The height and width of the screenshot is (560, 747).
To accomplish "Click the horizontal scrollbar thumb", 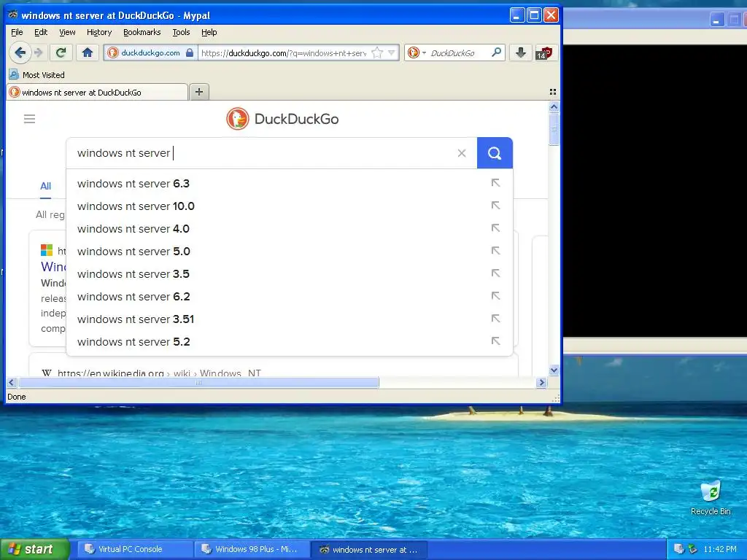I will point(198,382).
